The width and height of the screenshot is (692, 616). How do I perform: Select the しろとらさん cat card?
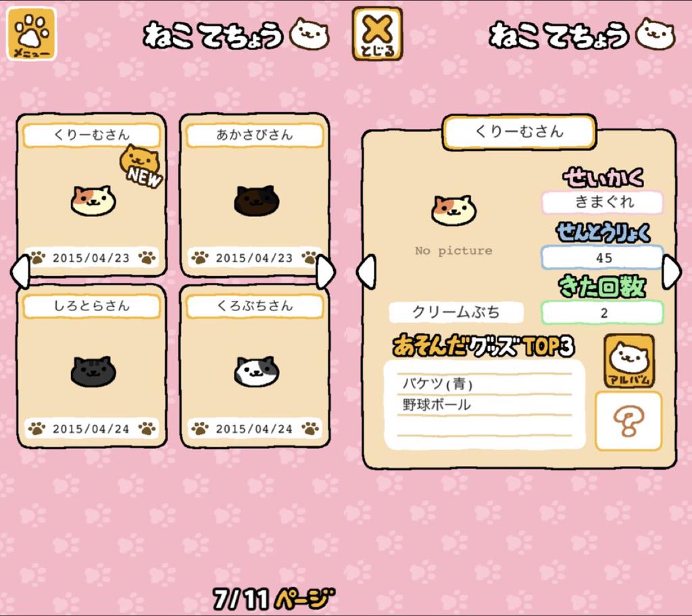92,366
